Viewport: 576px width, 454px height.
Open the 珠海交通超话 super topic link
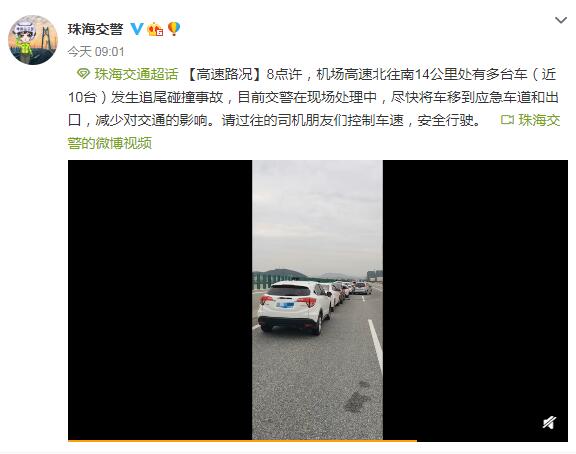tap(136, 75)
